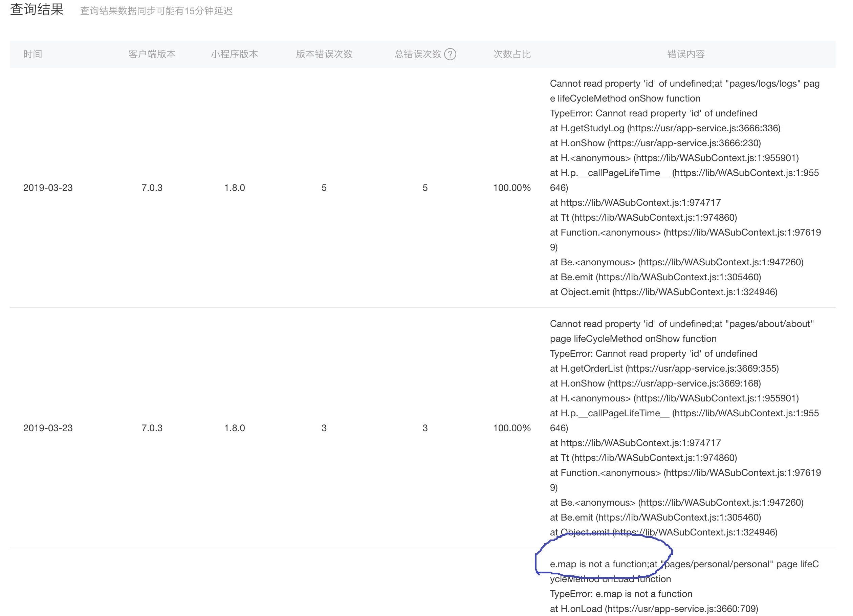The image size is (853, 616).
Task: Click the getStudyLog app-service.js stack trace line
Action: pos(665,128)
